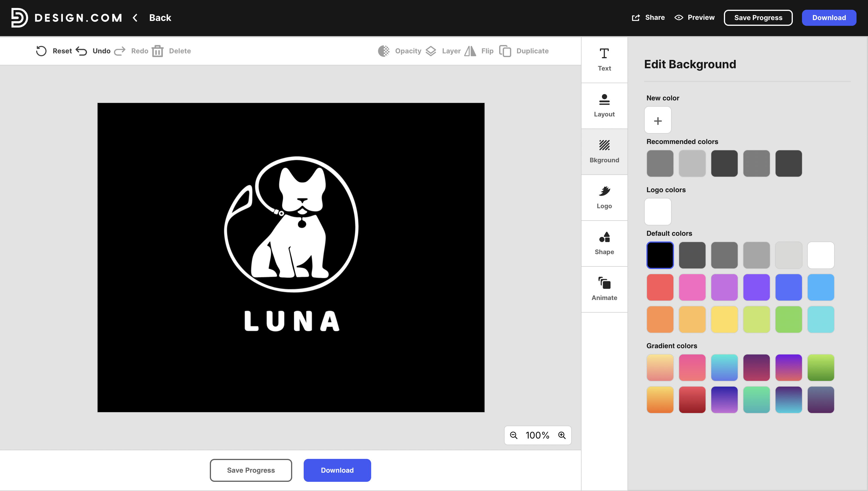Image resolution: width=868 pixels, height=491 pixels.
Task: Click the Reset circular arrow icon
Action: click(41, 51)
